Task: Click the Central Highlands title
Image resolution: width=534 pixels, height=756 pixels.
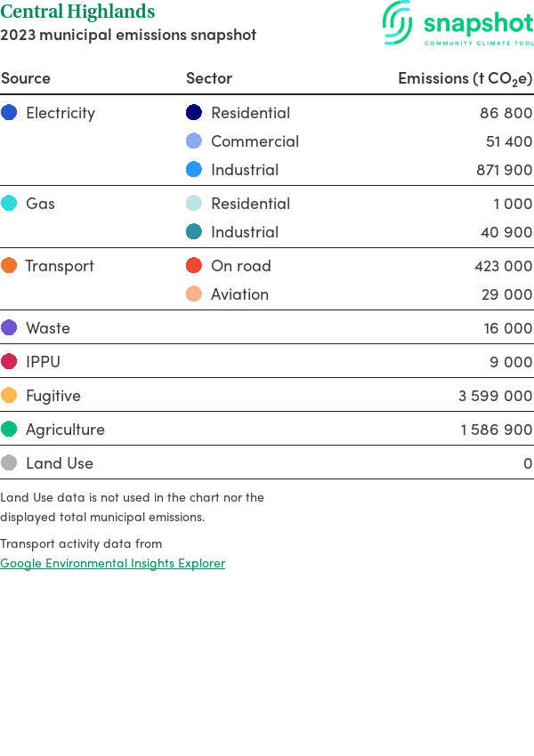Action: [x=77, y=12]
